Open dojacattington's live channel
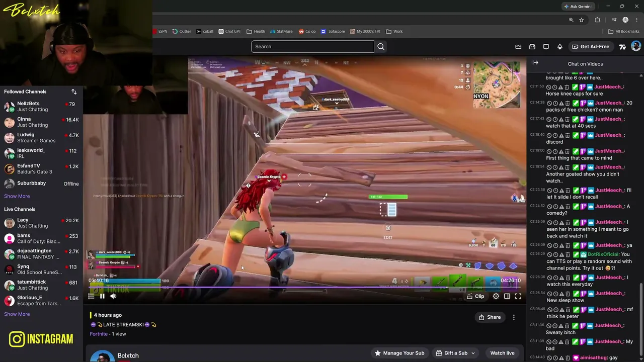Screen dimensions: 644x362 41,254
